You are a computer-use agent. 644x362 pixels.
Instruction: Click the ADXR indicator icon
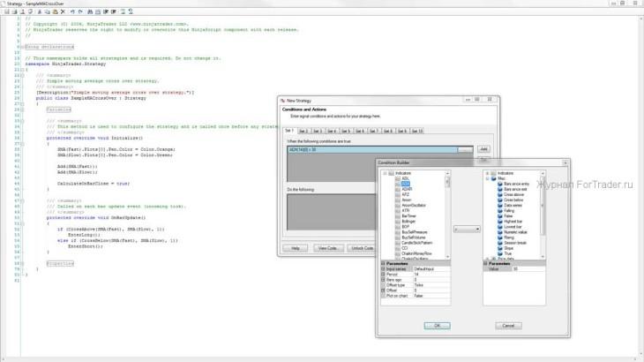click(x=398, y=190)
